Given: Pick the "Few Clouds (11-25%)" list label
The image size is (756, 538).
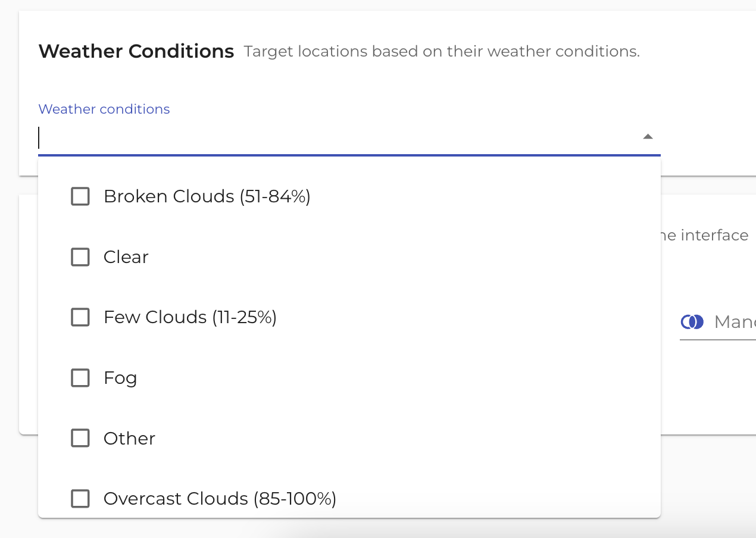Looking at the screenshot, I should tap(190, 317).
